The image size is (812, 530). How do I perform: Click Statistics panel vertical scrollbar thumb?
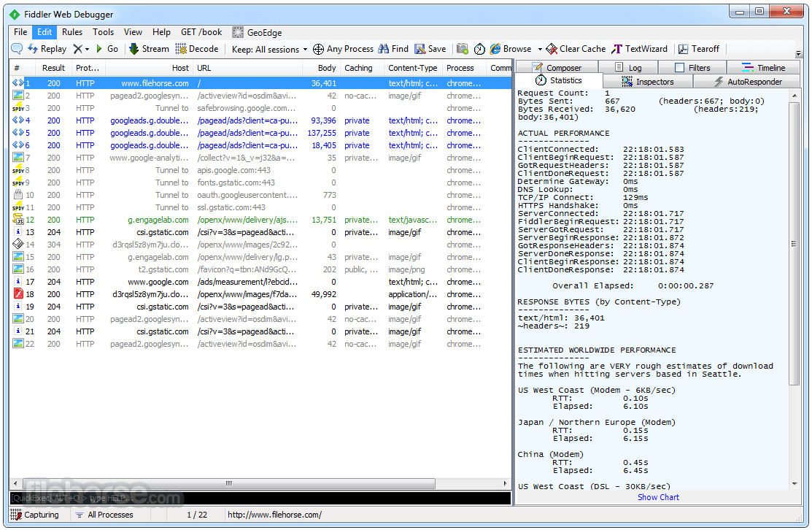[x=794, y=244]
